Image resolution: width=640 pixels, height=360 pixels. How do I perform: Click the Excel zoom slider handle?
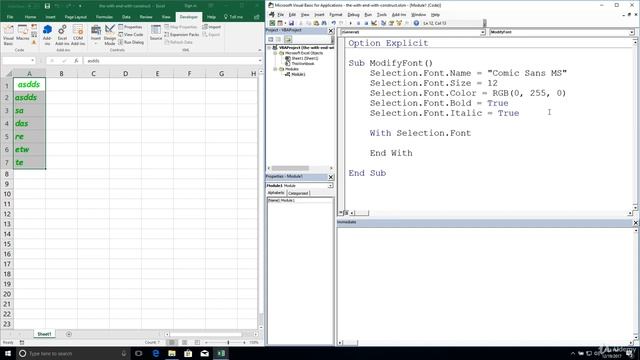(228, 342)
